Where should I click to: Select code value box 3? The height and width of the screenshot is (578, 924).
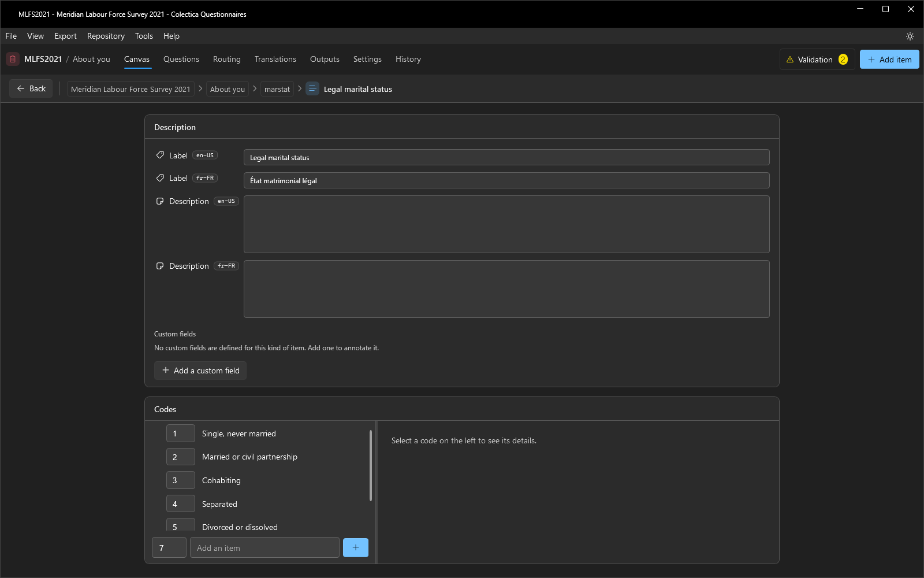pyautogui.click(x=181, y=480)
